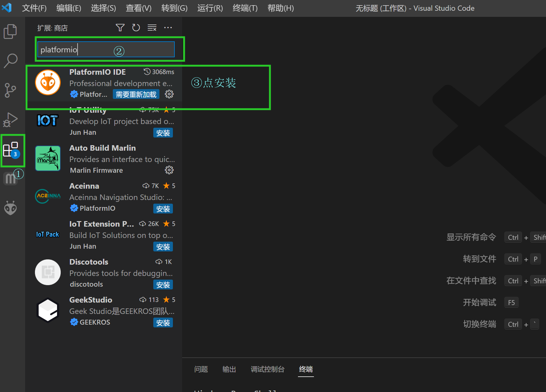Refresh the extensions list
The height and width of the screenshot is (392, 546).
point(136,28)
